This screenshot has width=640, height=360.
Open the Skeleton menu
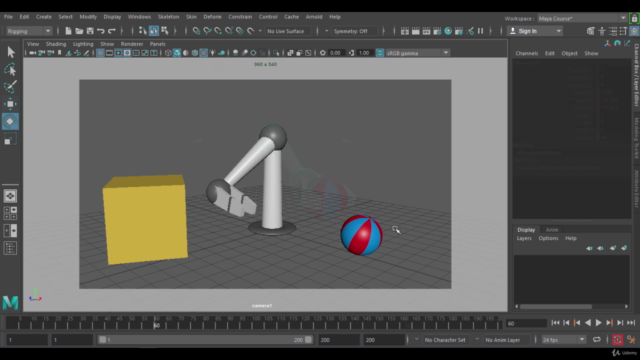pyautogui.click(x=168, y=17)
